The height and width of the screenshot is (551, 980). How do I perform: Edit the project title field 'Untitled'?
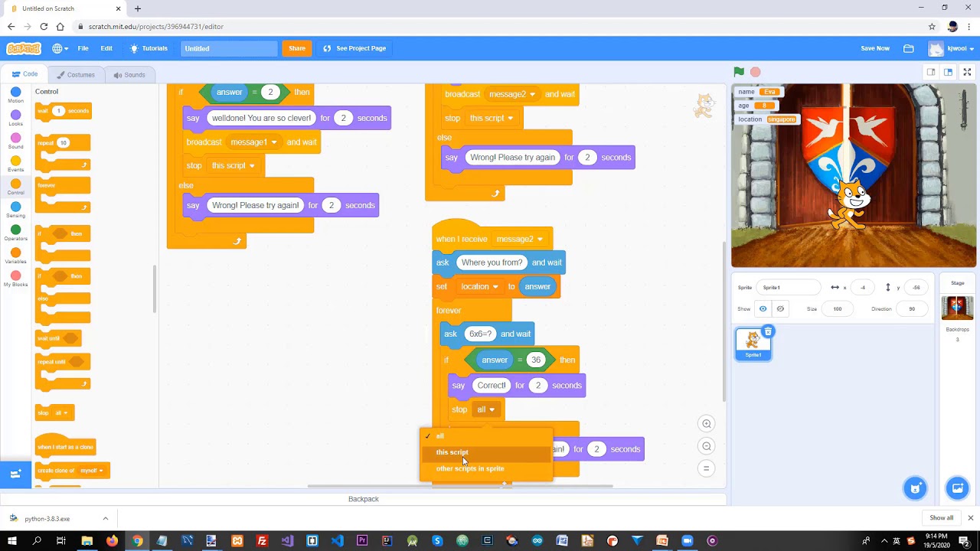pos(229,48)
